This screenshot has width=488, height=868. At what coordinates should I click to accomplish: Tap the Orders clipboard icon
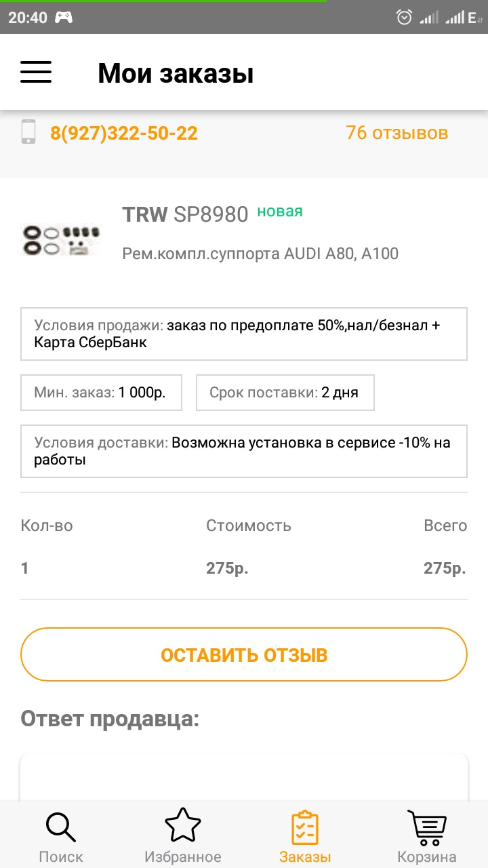(305, 827)
